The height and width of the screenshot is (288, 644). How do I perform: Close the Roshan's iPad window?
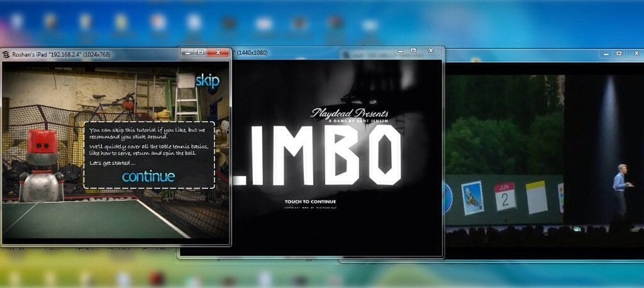click(x=218, y=53)
